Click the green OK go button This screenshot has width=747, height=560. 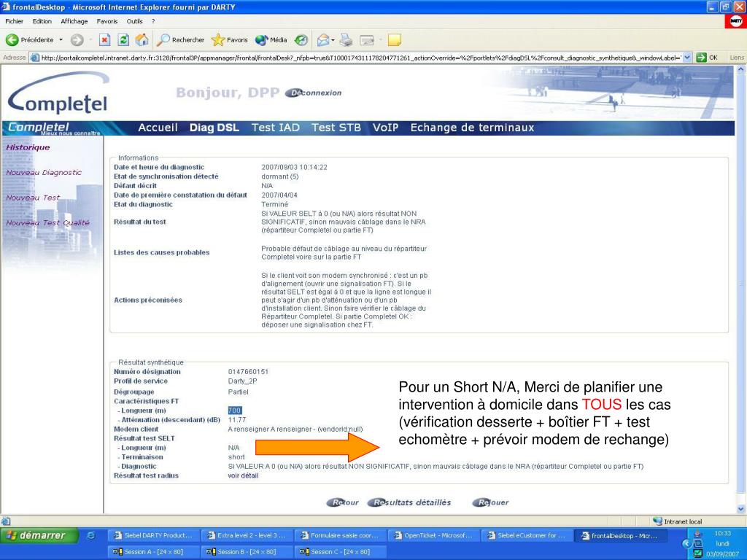coord(707,58)
